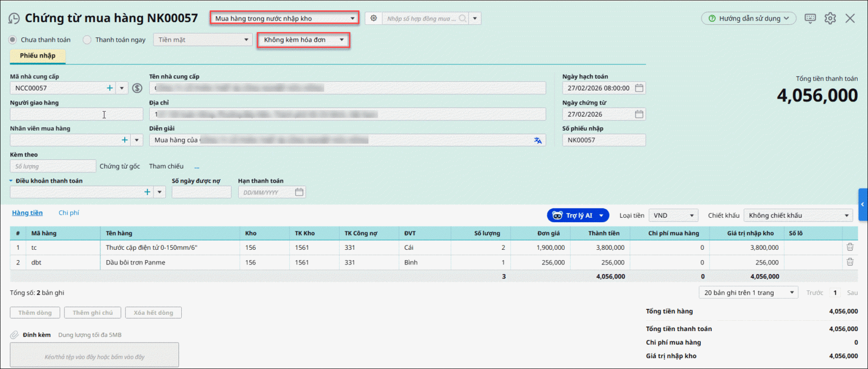The image size is (868, 369).
Task: Select Thanh toán ngay radio option
Action: [x=87, y=40]
